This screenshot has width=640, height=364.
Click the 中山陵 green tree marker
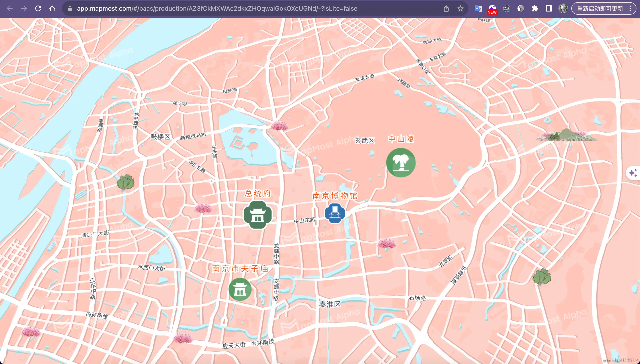401,163
